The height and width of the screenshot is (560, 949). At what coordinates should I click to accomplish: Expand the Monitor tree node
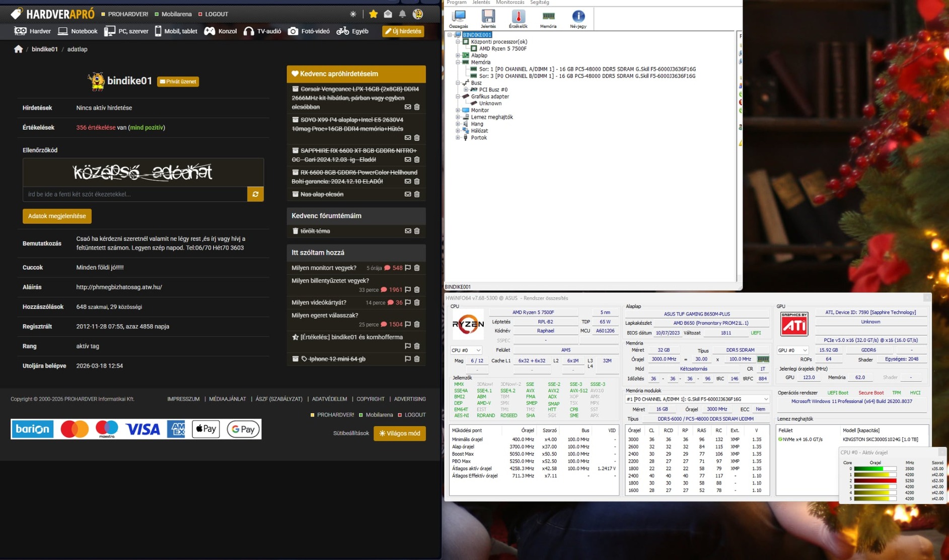point(458,110)
